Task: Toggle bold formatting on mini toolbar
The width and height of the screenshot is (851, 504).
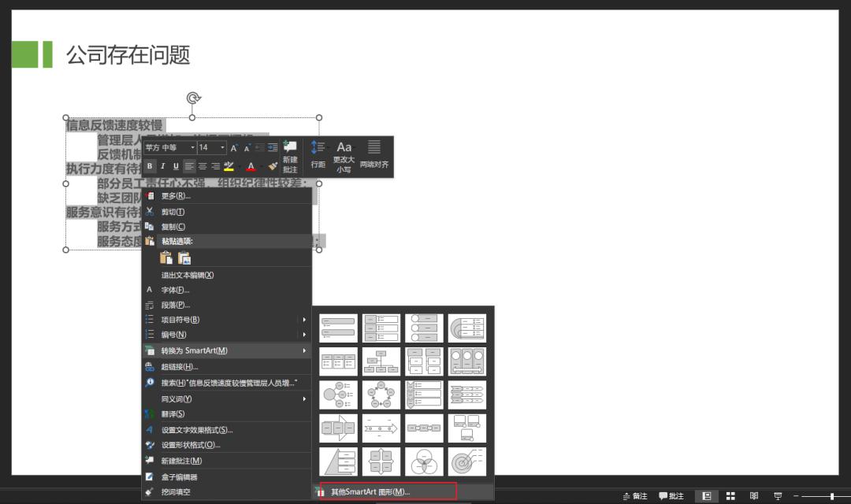Action: point(148,165)
